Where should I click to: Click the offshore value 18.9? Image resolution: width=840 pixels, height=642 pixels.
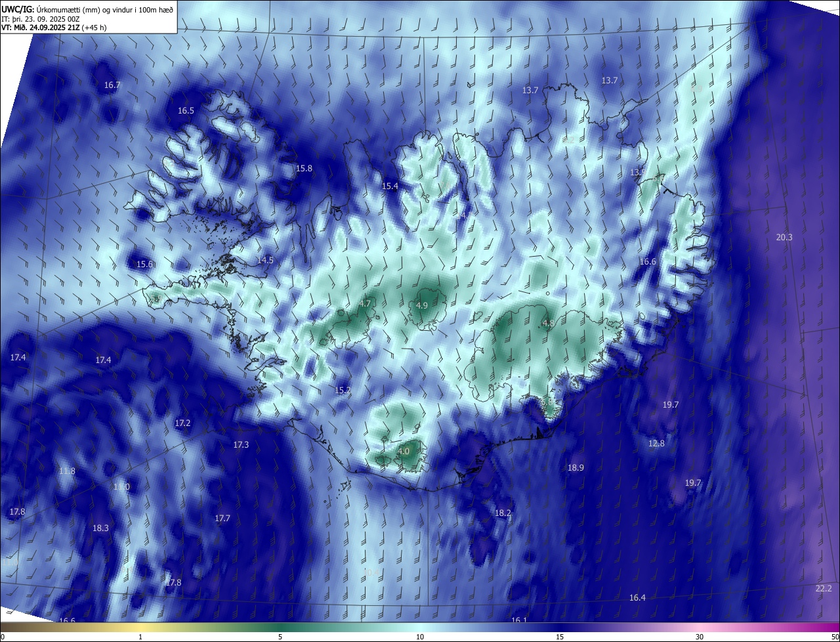tap(576, 467)
